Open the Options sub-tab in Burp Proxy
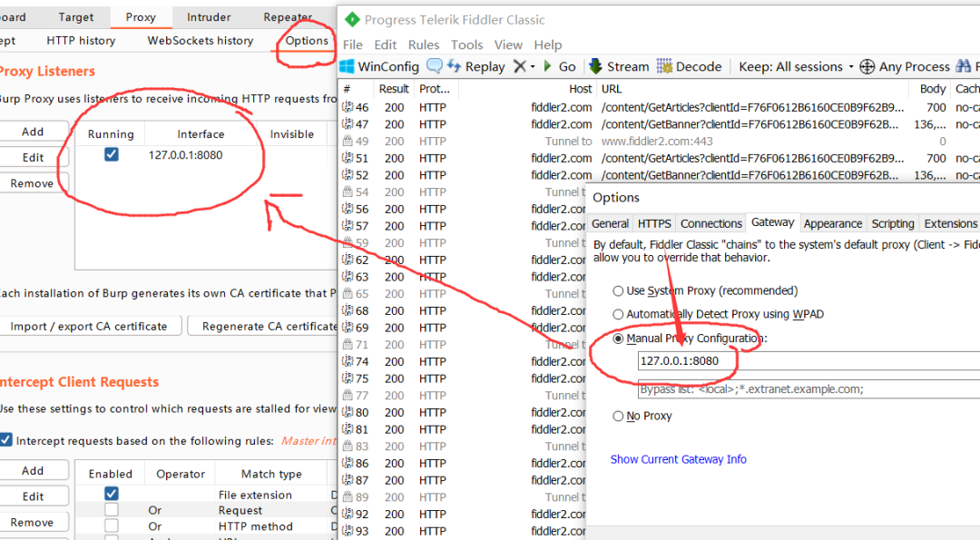This screenshot has height=540, width=980. pos(307,41)
